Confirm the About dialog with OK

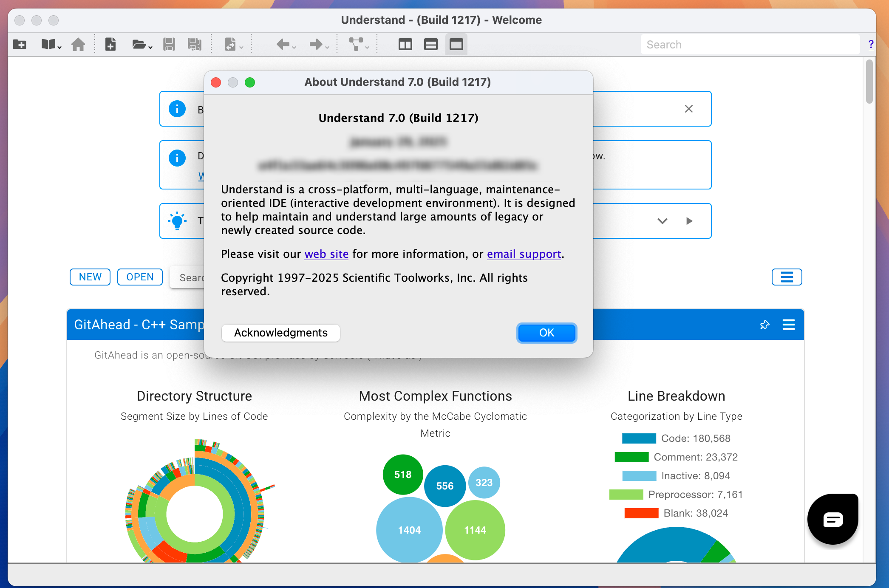click(x=546, y=333)
